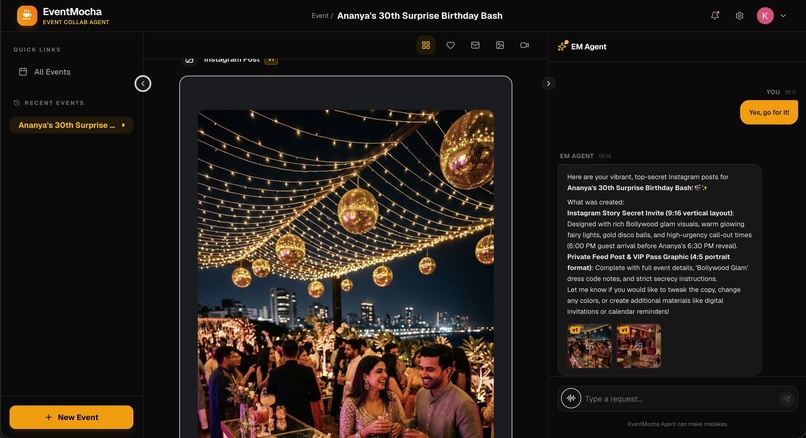
Task: Open the second thumbnail in chat
Action: 639,346
